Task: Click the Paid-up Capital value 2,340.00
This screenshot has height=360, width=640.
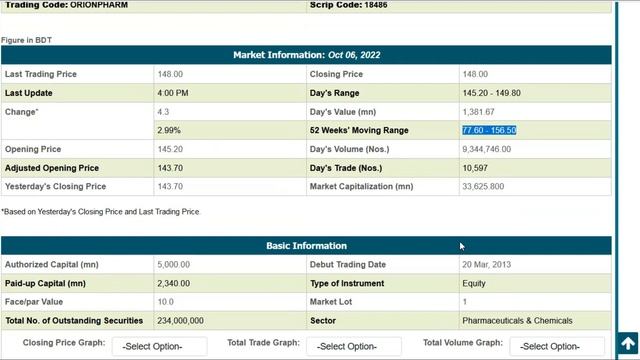Action: [x=173, y=283]
